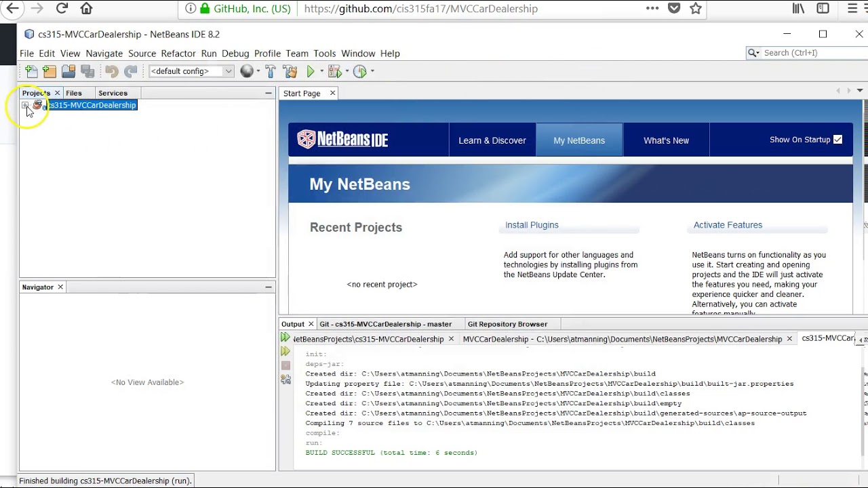Open dropdown arrow beside globe browser icon
868x488 pixels.
[258, 71]
